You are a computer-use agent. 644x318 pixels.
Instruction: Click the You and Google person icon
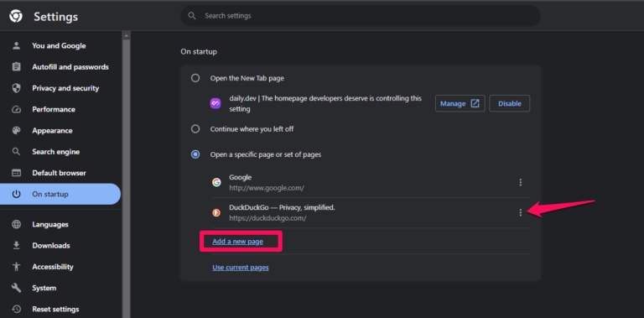[x=17, y=45]
